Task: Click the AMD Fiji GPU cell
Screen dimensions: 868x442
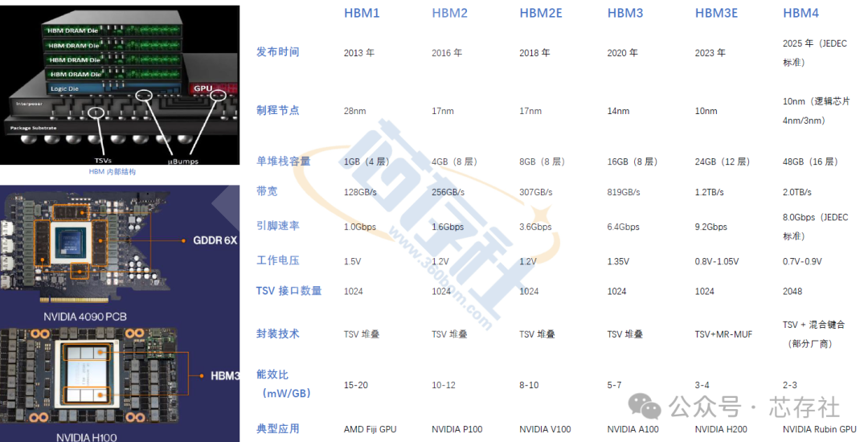Action: click(x=371, y=429)
